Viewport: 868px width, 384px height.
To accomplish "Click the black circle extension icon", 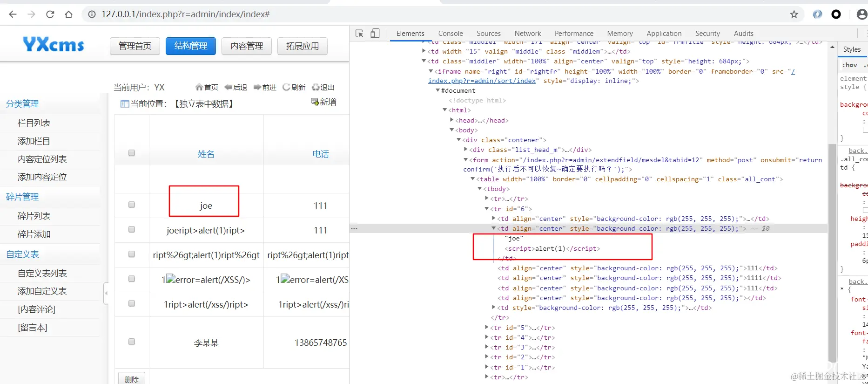I will pos(836,14).
